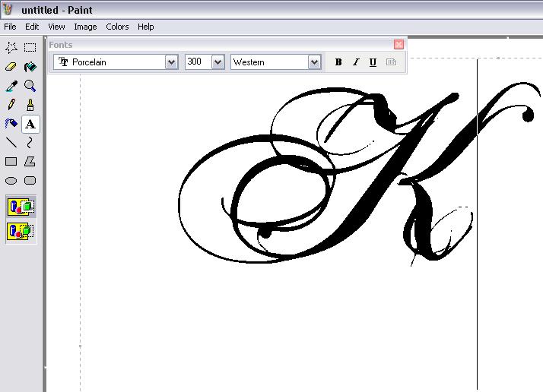Toggle Italic text formatting
The height and width of the screenshot is (392, 543).
tap(356, 62)
